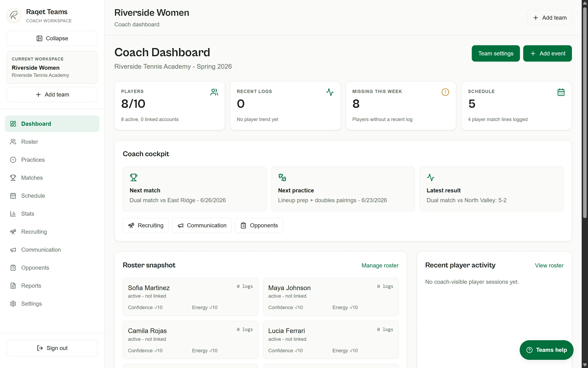Click the Matches trophy icon in sidebar
The height and width of the screenshot is (368, 588).
[x=13, y=178]
